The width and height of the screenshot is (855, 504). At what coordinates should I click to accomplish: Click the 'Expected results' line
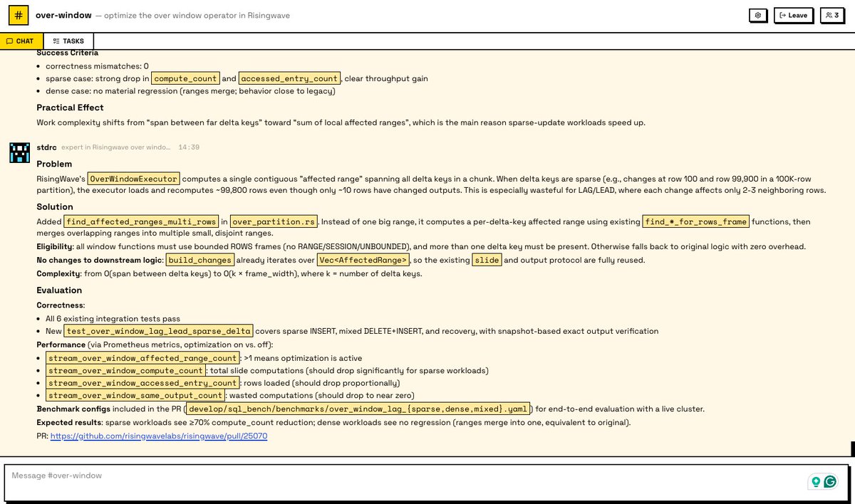tap(333, 423)
